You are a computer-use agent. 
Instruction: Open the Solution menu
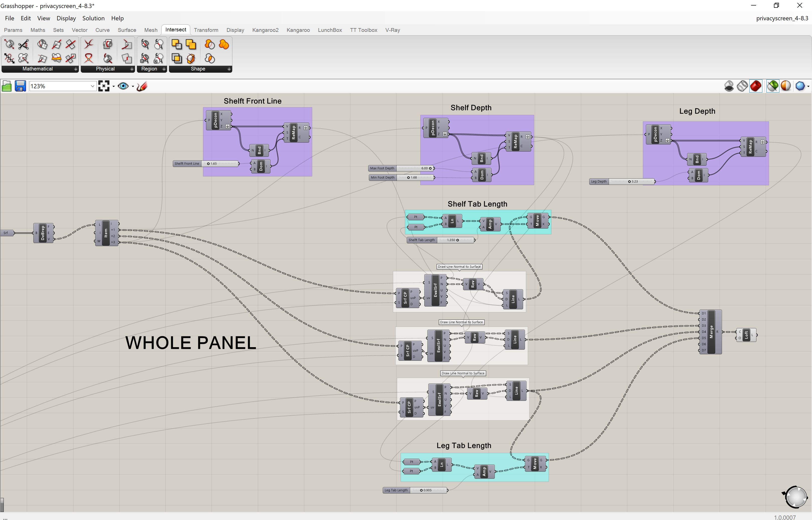[93, 18]
